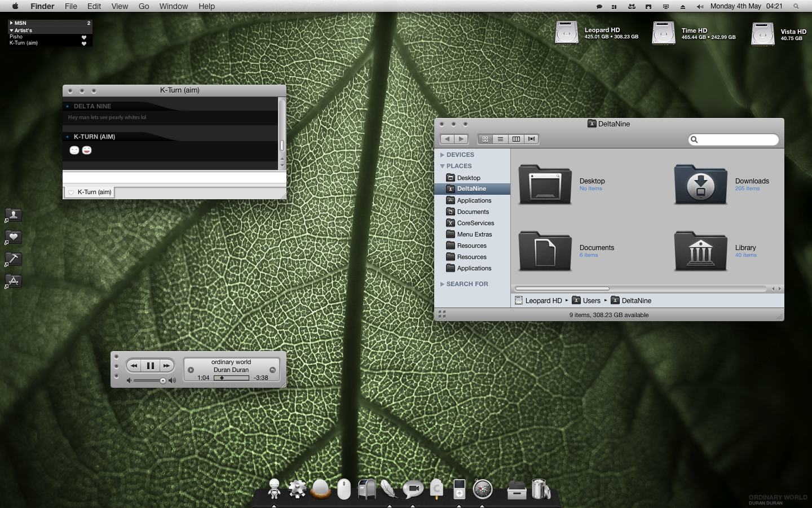Click the Finder back arrow button
This screenshot has width=812, height=508.
pyautogui.click(x=448, y=139)
